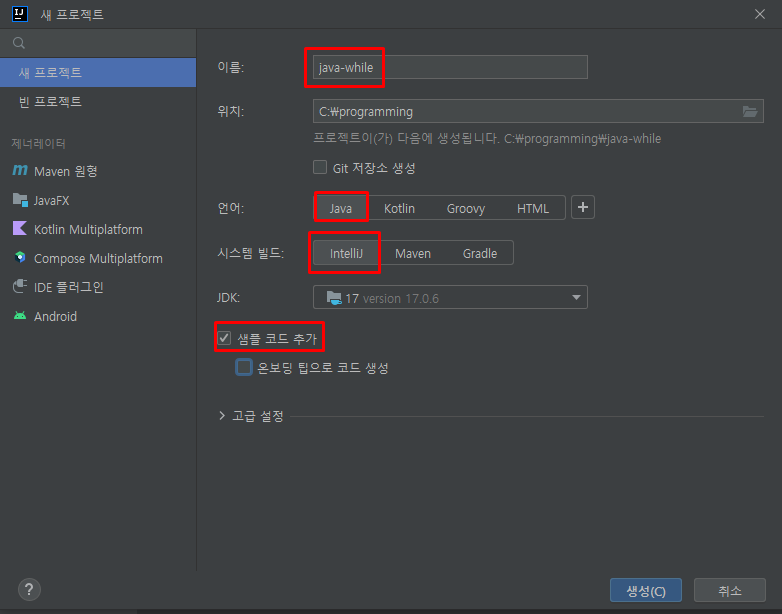
Task: Open the folder browse icon for 위치
Action: (750, 111)
